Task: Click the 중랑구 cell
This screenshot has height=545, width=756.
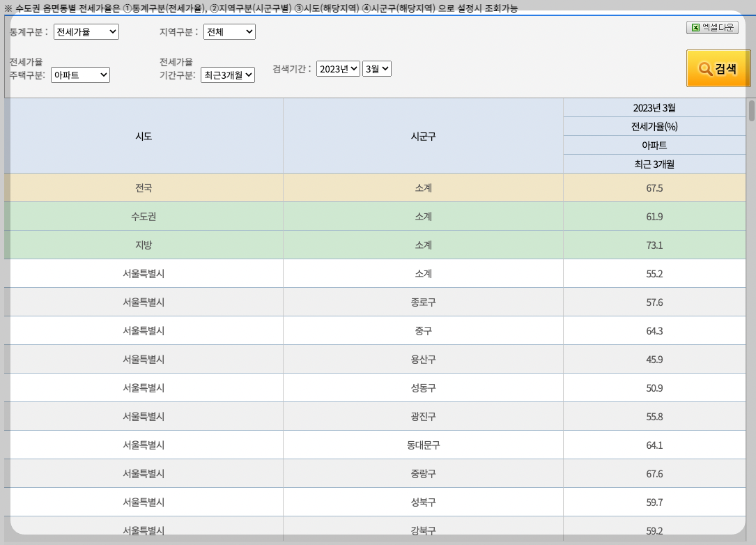Action: click(x=423, y=473)
